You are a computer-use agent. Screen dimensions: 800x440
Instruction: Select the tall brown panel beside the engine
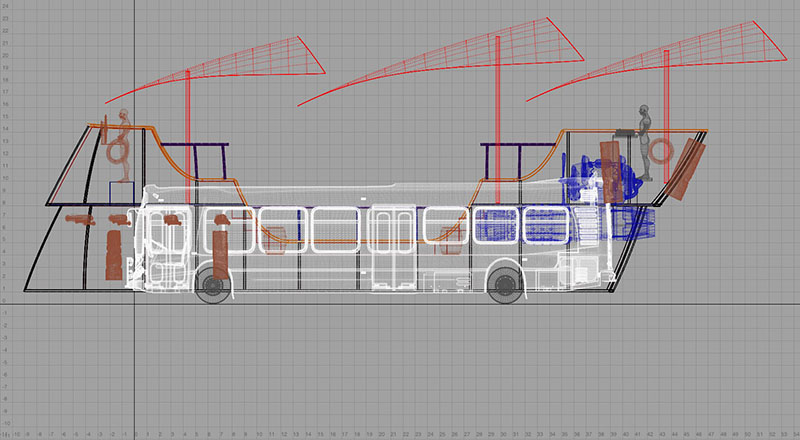tap(609, 171)
